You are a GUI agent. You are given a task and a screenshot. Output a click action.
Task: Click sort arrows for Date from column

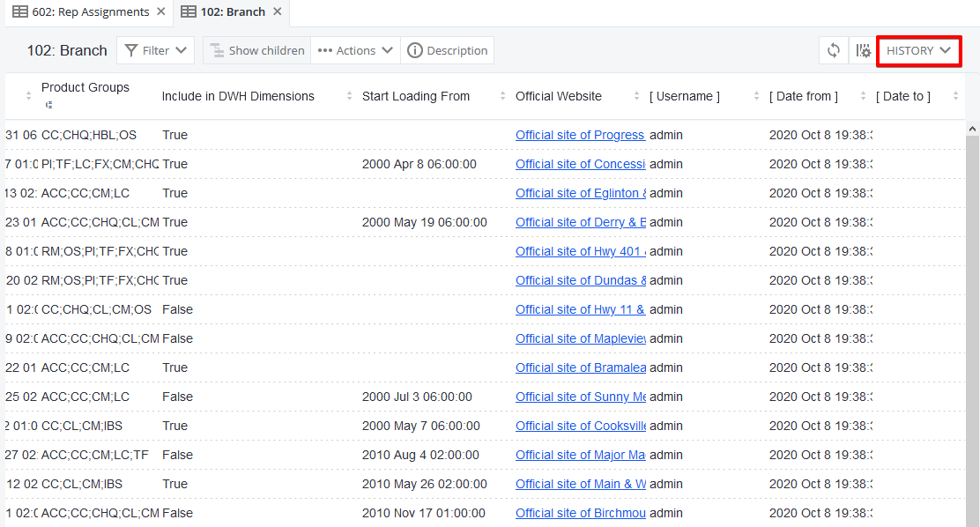coord(863,96)
